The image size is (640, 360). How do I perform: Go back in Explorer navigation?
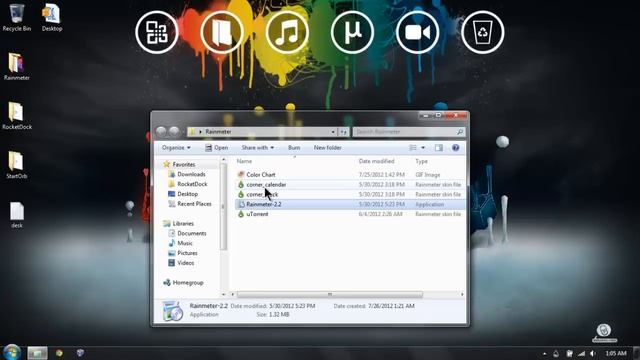pyautogui.click(x=161, y=131)
